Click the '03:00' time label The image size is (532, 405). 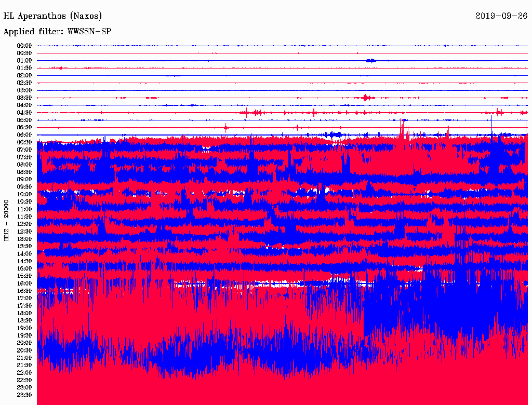point(24,90)
